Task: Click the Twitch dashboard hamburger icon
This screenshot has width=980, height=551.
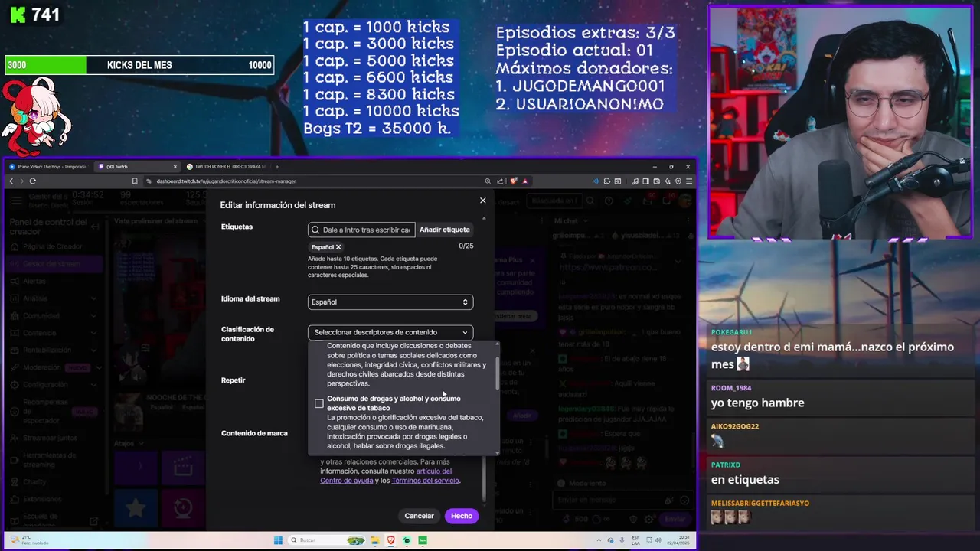Action: pos(16,201)
